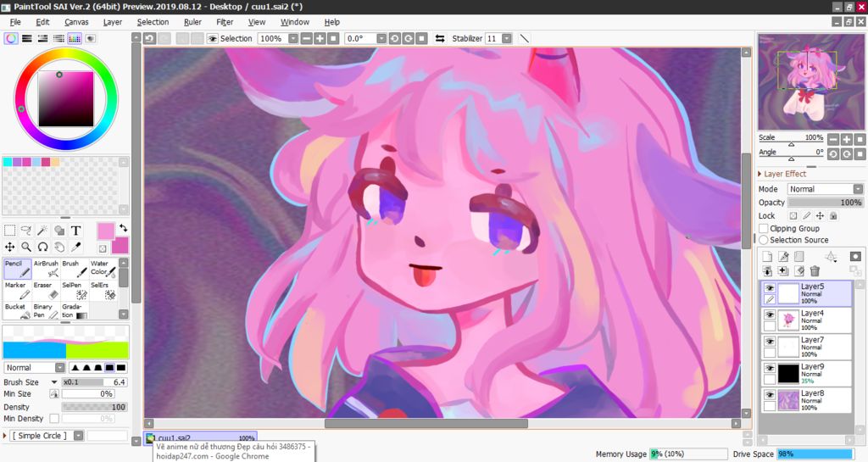Image resolution: width=868 pixels, height=462 pixels.
Task: Select the Shape tool
Action: tap(59, 231)
